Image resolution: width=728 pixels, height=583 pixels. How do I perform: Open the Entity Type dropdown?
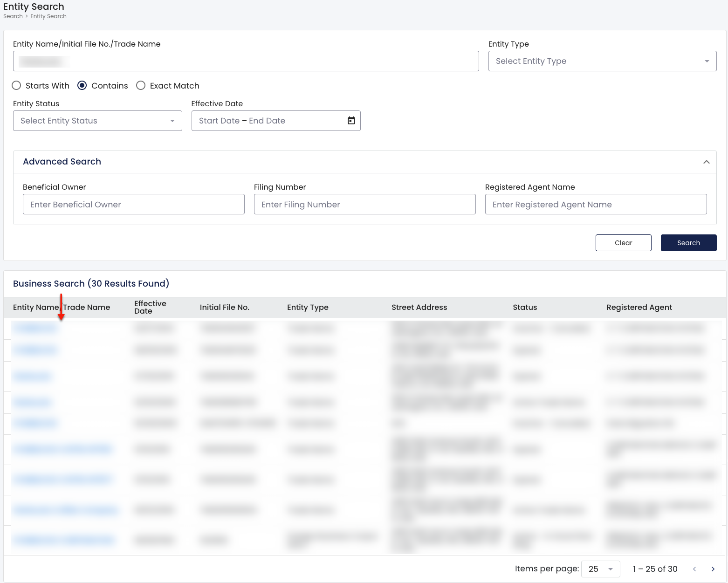click(602, 61)
